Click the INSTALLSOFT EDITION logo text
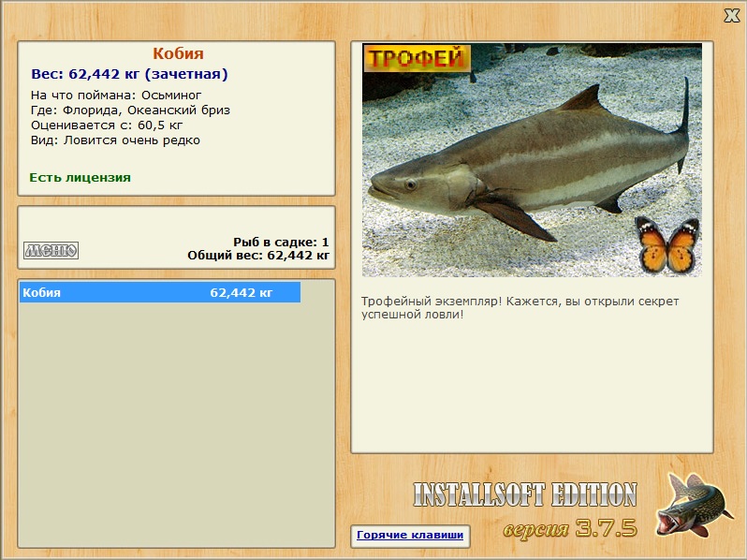747x560 pixels. 525,494
